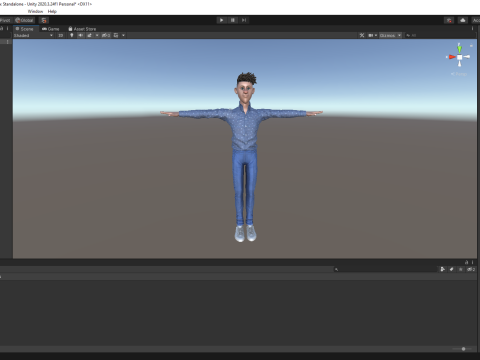Open the cloud services icon
The image size is (480, 360).
tap(463, 20)
